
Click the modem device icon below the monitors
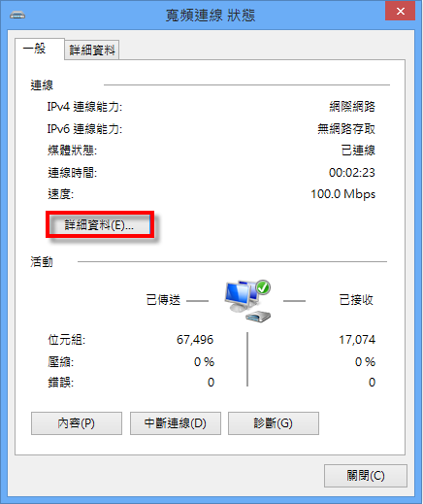(x=258, y=317)
